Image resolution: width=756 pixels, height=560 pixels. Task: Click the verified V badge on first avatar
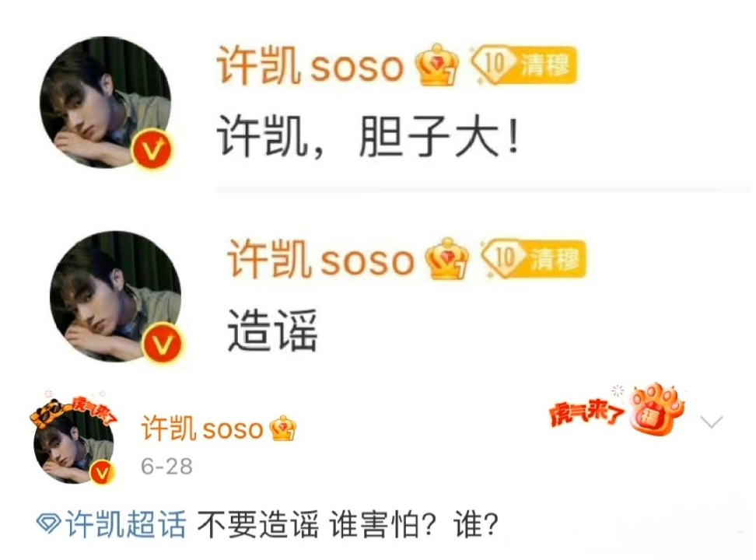[x=153, y=151]
